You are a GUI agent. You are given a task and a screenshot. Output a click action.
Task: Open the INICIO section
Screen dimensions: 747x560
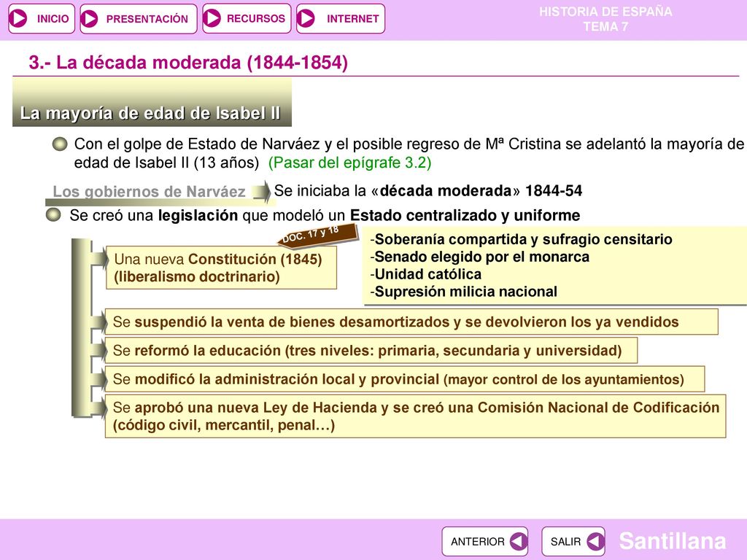[x=42, y=18]
